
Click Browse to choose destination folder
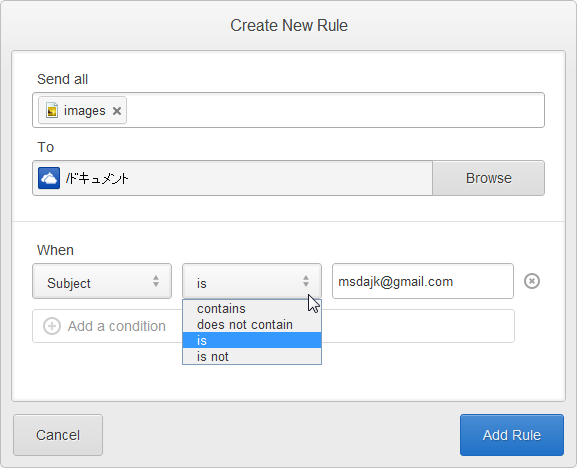488,178
